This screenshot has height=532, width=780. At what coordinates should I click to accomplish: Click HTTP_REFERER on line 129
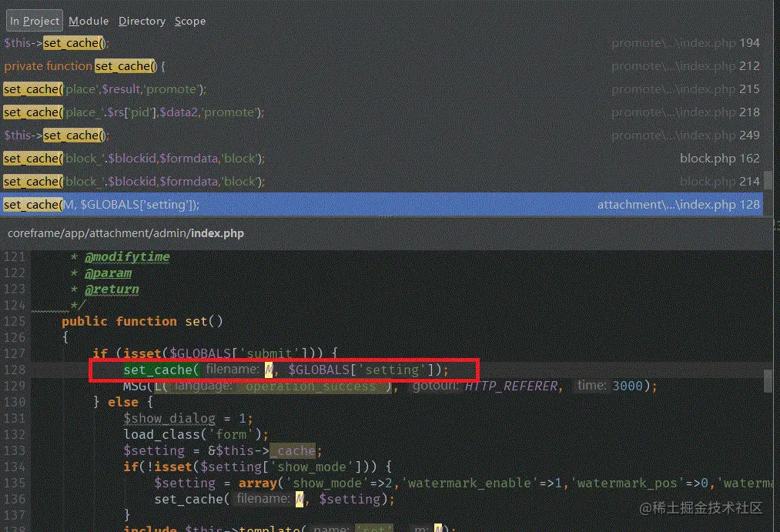[x=511, y=386]
